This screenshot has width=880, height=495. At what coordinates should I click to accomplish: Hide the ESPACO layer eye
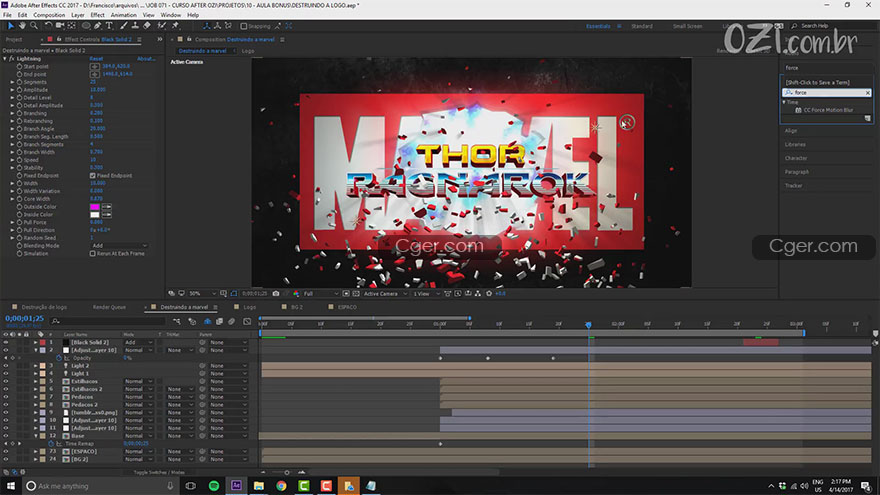pyautogui.click(x=6, y=452)
